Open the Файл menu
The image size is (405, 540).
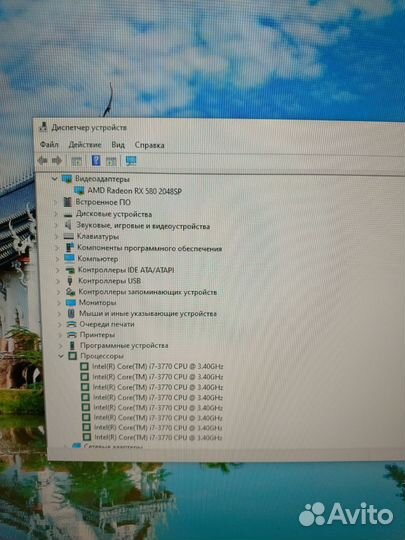[x=49, y=144]
